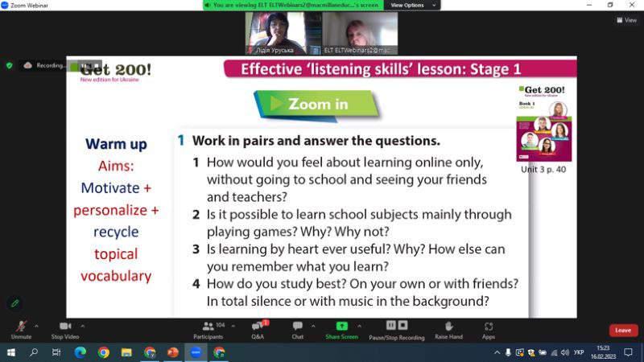The image size is (644, 362).
Task: Expand the Participants options arrow
Action: click(x=233, y=327)
